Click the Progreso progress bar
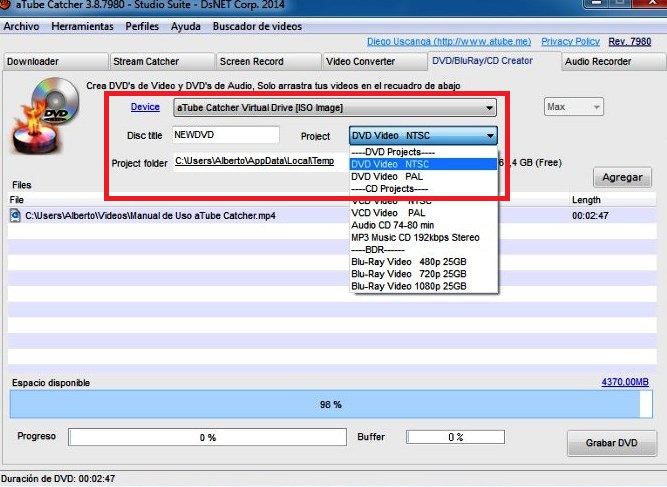The width and height of the screenshot is (667, 487). [x=208, y=437]
